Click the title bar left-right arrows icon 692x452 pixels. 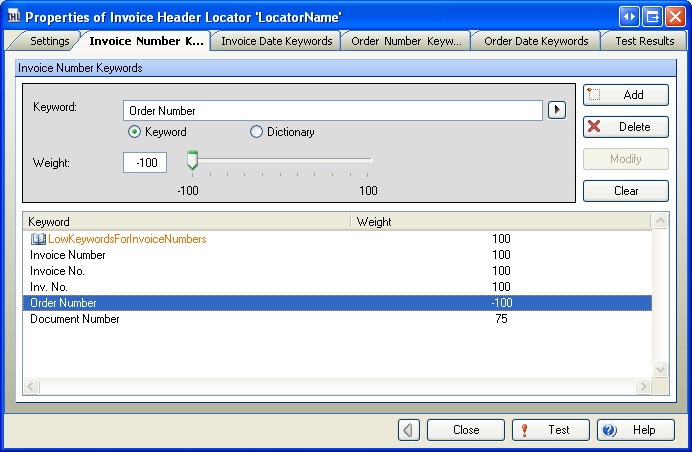[x=629, y=16]
